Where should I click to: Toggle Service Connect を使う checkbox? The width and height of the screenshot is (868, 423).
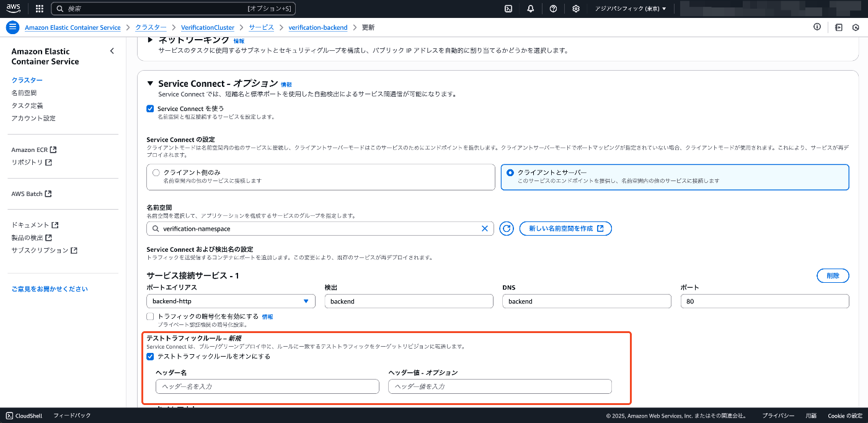click(150, 109)
